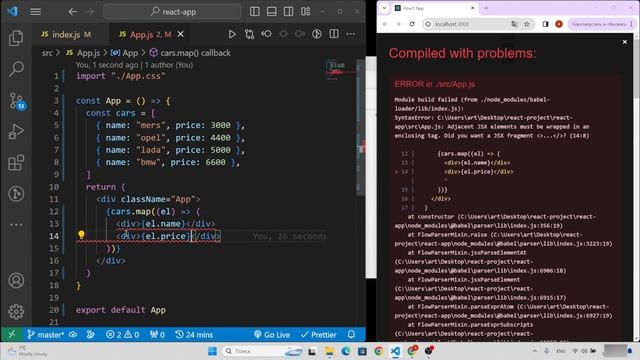Open the Customize Layout button in title bar
Screen dimensions: 640x360
click(x=305, y=11)
